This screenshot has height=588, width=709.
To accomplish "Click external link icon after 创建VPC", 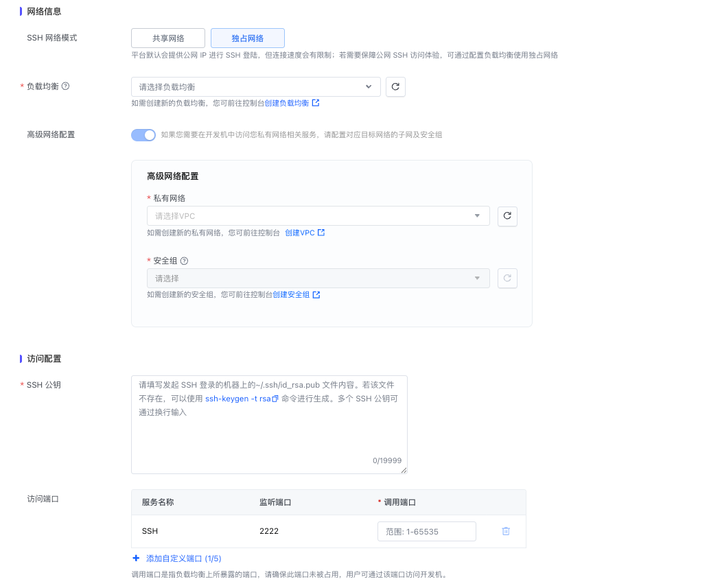I will (321, 233).
